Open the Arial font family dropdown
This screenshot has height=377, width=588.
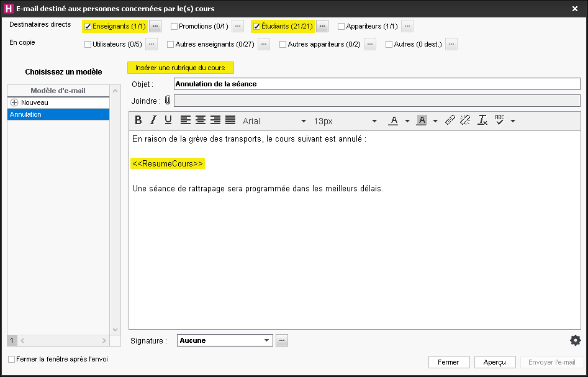pyautogui.click(x=274, y=121)
